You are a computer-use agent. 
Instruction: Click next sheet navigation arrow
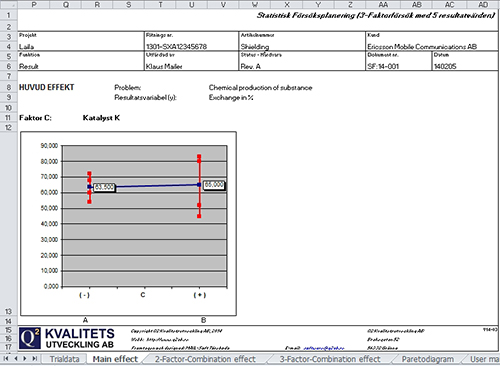coord(25,359)
